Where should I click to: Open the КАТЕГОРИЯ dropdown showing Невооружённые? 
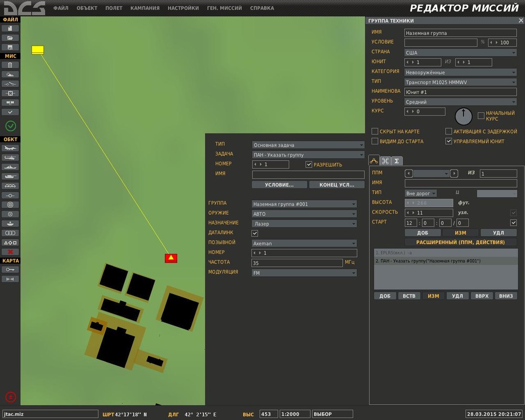460,72
